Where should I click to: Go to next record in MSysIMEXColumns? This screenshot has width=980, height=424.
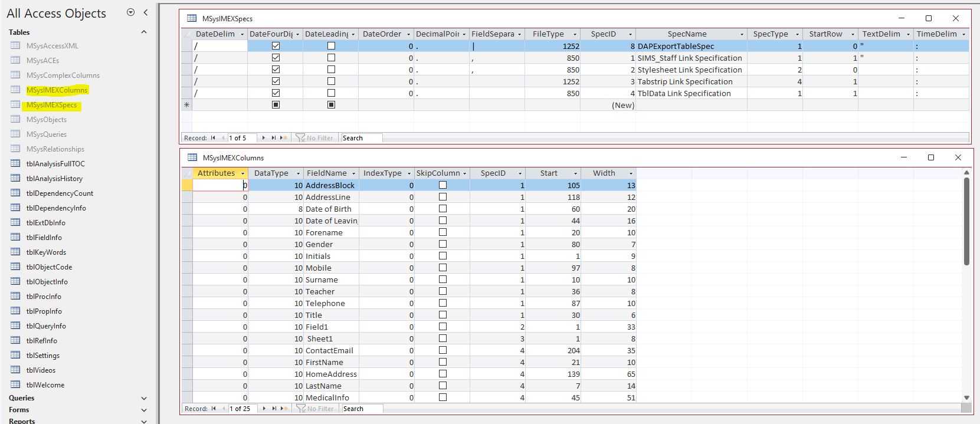[x=264, y=409]
